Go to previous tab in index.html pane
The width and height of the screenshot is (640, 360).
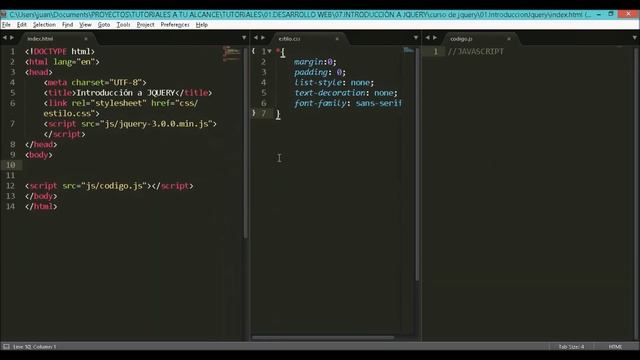pyautogui.click(x=4, y=38)
